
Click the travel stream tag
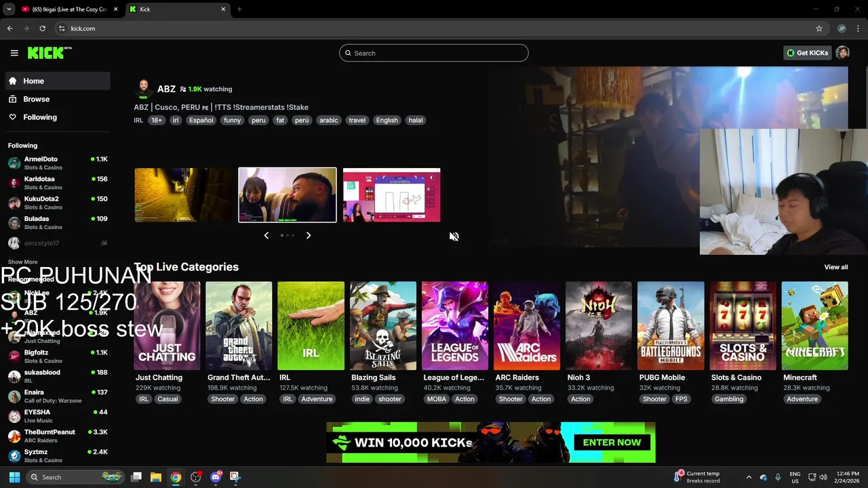[x=357, y=120]
